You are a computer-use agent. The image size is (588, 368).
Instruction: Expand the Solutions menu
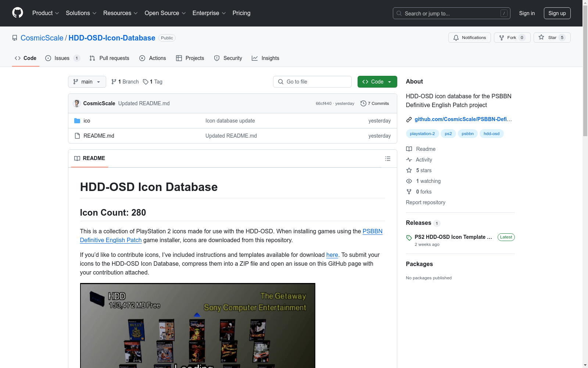[x=81, y=13]
